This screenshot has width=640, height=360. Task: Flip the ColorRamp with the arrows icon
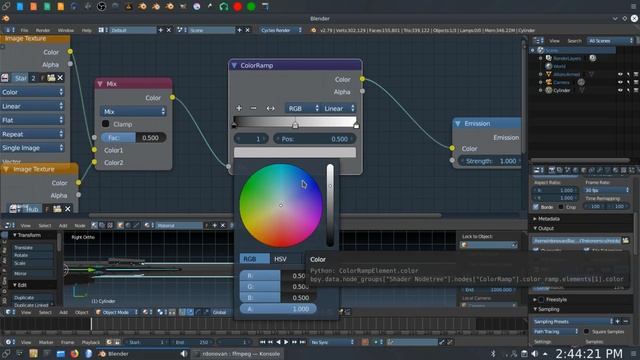pos(270,108)
